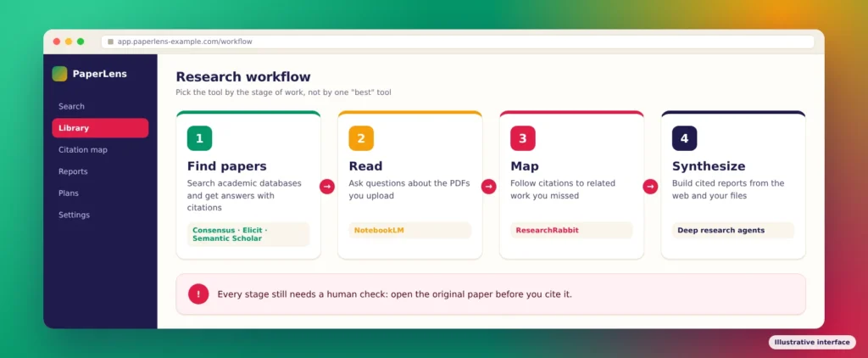Click the site icon in the address bar
The image size is (868, 358).
tap(111, 42)
